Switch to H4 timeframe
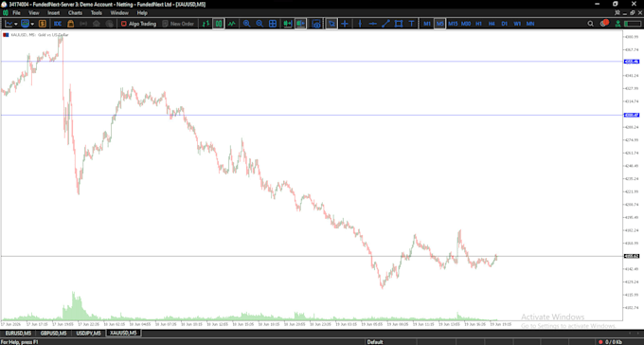Screen dimensions: 644x345 tap(492, 24)
